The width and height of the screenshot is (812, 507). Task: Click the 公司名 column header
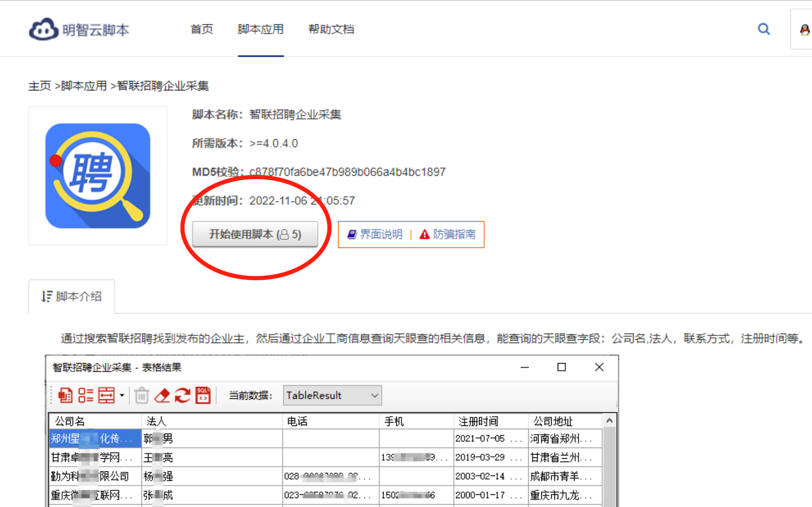click(x=95, y=421)
